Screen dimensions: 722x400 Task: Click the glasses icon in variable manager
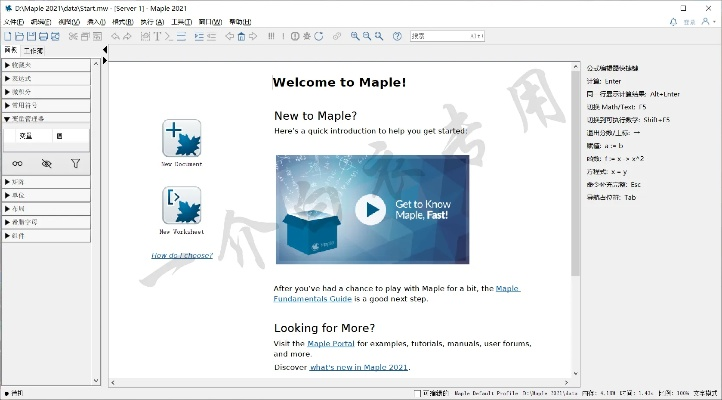click(17, 163)
